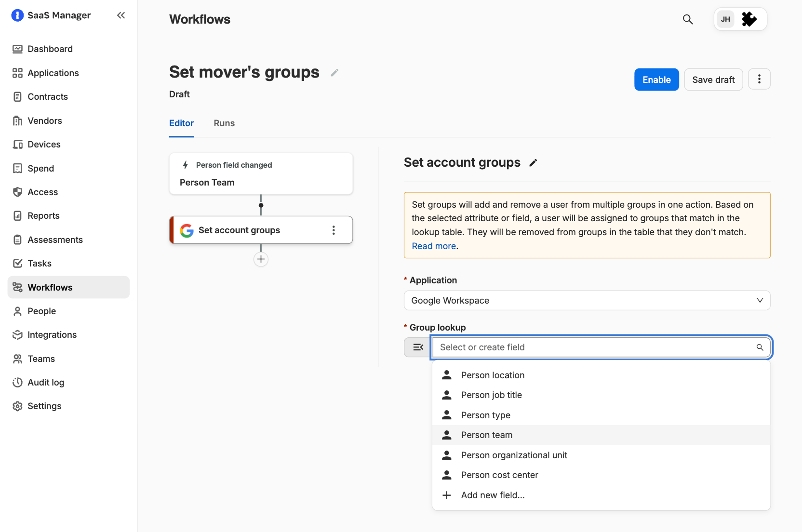Open Set account groups step options

(334, 230)
